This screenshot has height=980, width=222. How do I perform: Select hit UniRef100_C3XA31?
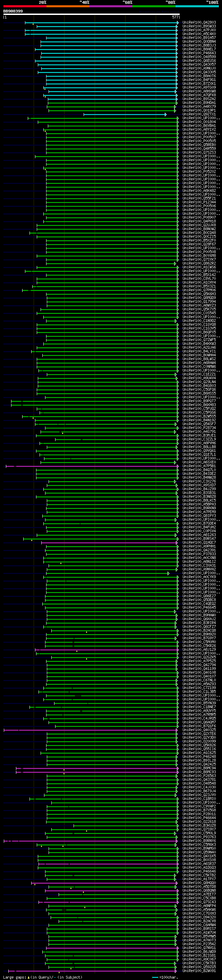(x=199, y=566)
